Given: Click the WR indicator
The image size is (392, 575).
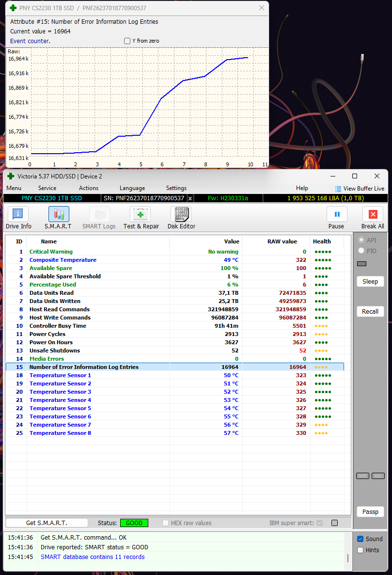Looking at the screenshot, I should (362, 476).
